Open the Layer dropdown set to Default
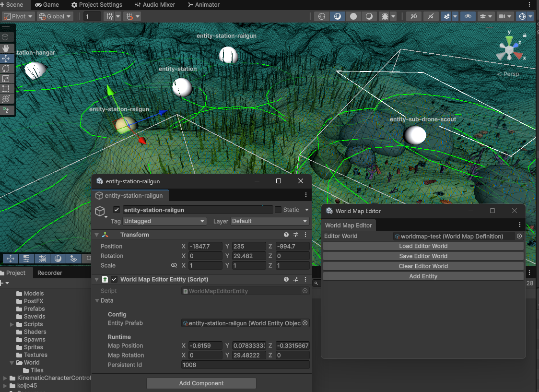The image size is (539, 392). pos(269,221)
